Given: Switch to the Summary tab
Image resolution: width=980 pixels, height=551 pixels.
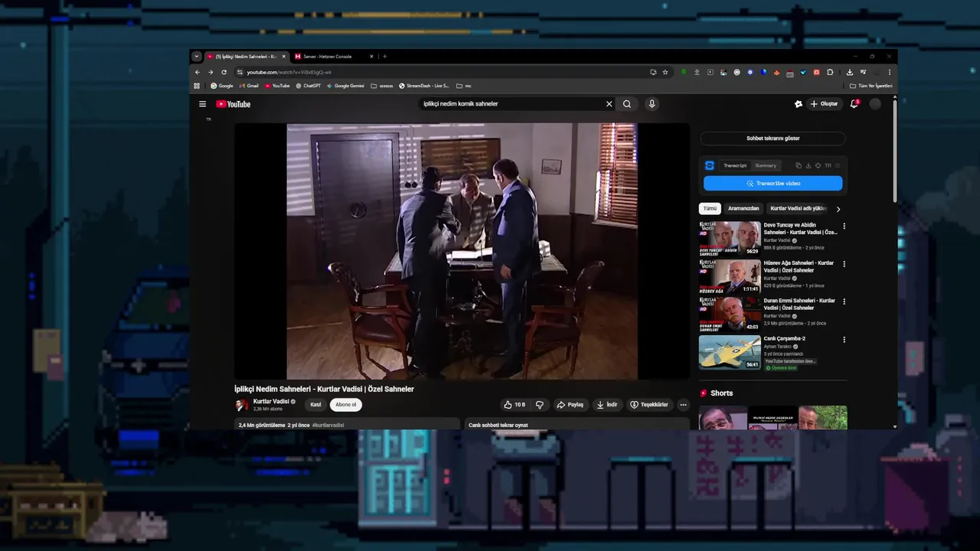Looking at the screenshot, I should tap(766, 165).
